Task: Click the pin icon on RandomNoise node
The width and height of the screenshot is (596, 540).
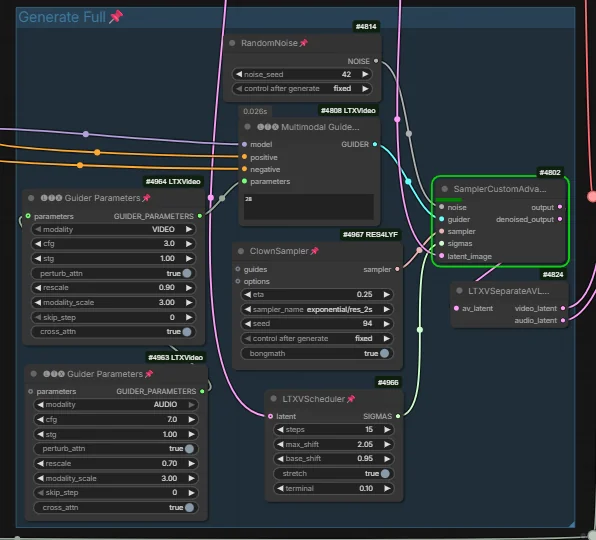Action: [x=303, y=43]
